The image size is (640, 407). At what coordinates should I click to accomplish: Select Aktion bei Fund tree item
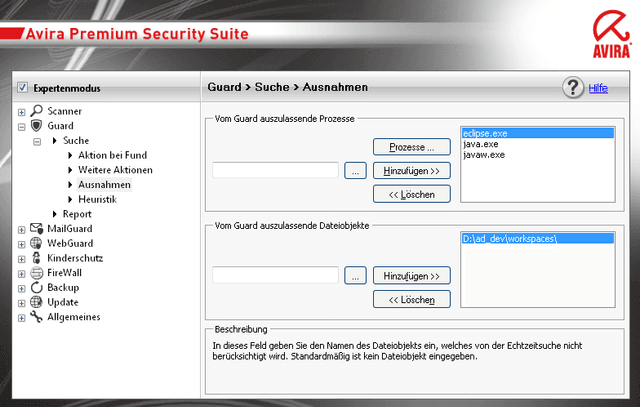113,155
